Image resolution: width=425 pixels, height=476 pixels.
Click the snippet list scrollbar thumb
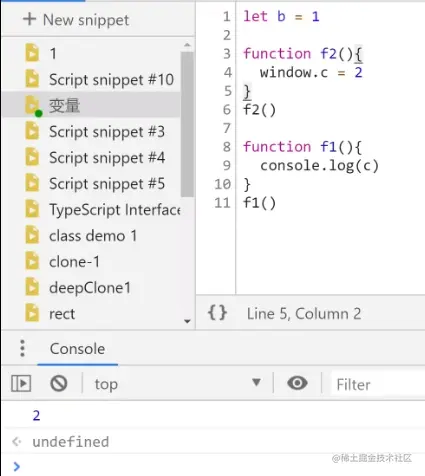click(x=187, y=124)
